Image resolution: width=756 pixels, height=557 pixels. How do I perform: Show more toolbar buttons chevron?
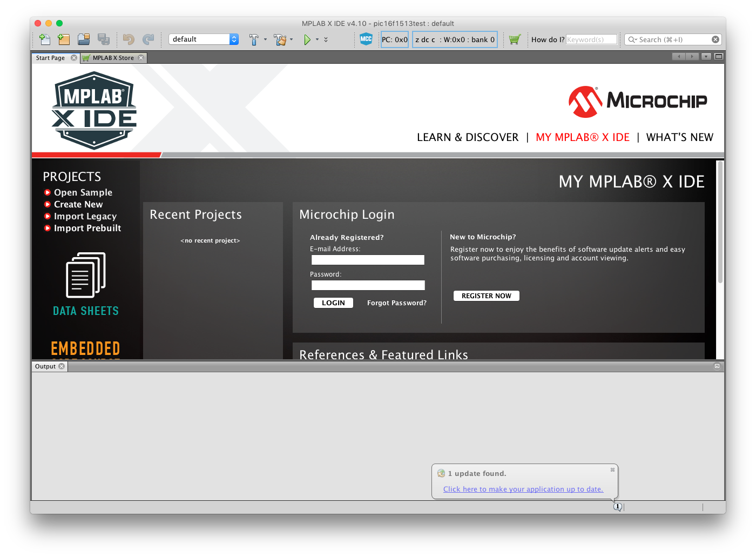326,39
